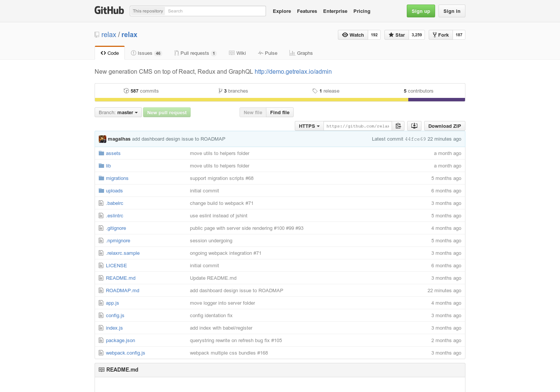Screen dimensions: 560x392
Task: Open the 5 contributors link
Action: click(x=418, y=91)
